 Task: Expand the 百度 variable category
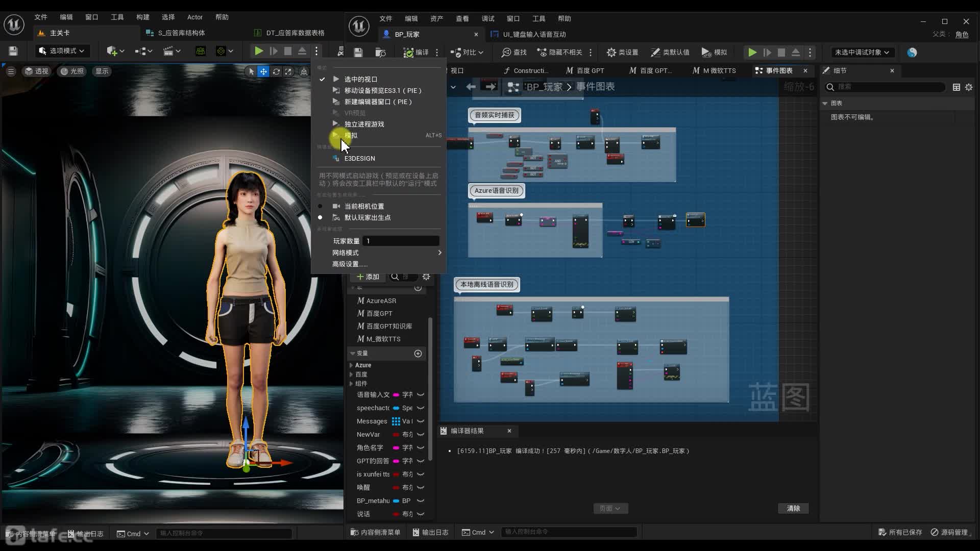(x=351, y=374)
